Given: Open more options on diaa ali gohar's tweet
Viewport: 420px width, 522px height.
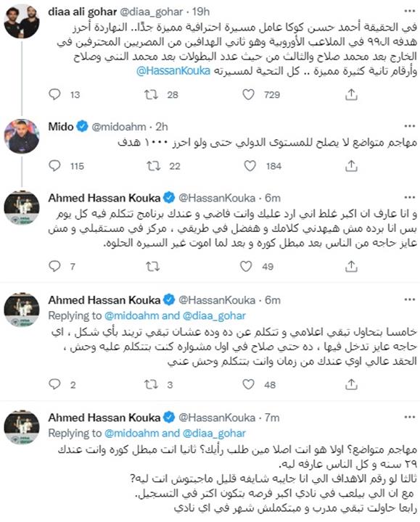Looking at the screenshot, I should tap(409, 12).
